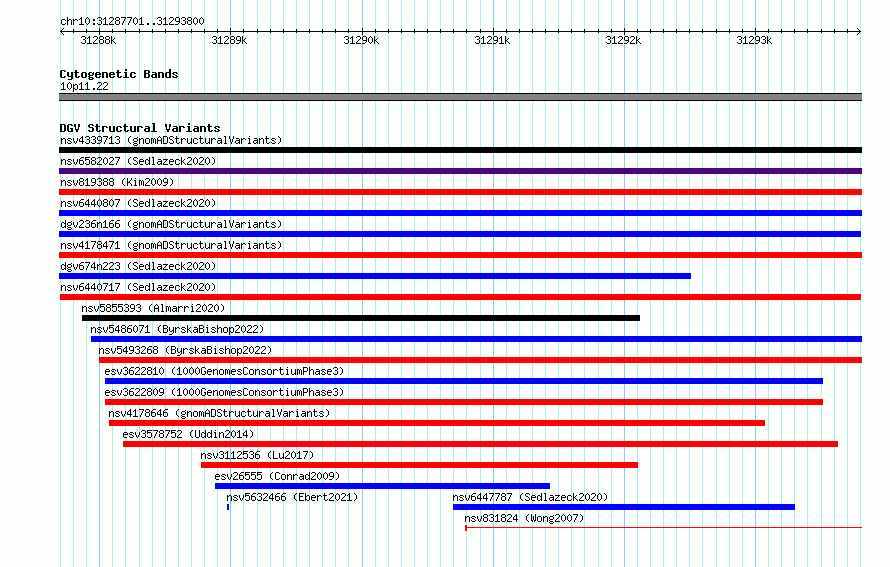
Task: Click the red nsv3112536 variant bar
Action: pos(419,465)
